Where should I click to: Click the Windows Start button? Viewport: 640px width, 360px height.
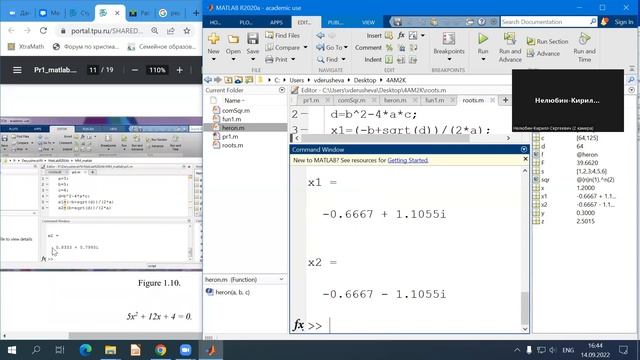(x=12, y=350)
